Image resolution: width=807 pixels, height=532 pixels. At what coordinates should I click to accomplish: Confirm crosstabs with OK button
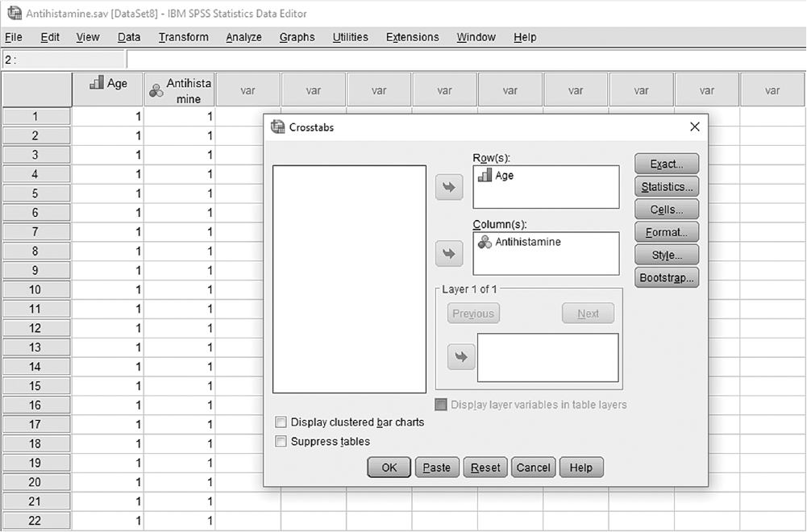click(x=389, y=468)
